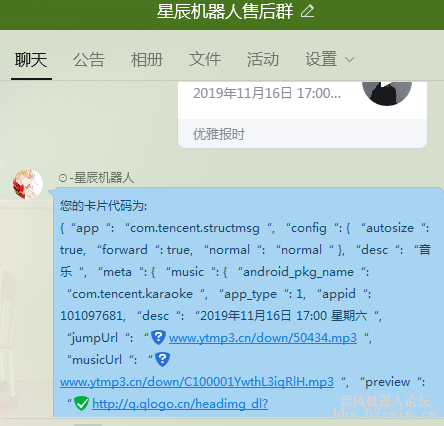Click the 101097681 appid value
Image resolution: width=444 pixels, height=426 pixels.
coord(91,316)
